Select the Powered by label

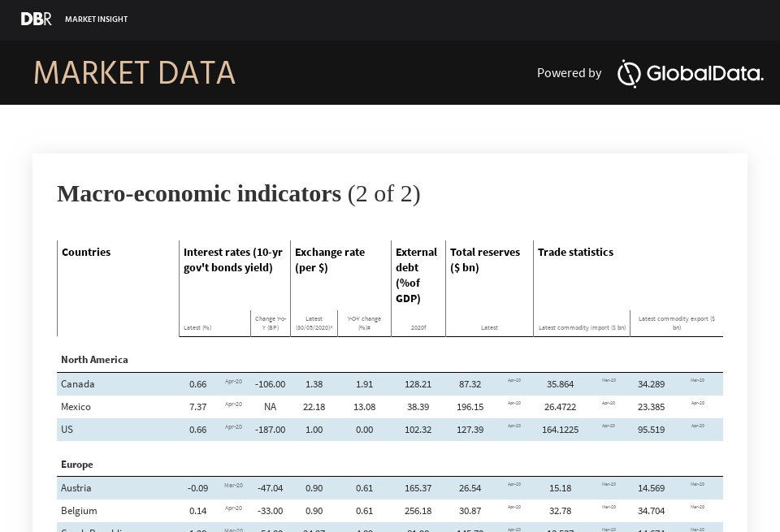pyautogui.click(x=569, y=73)
